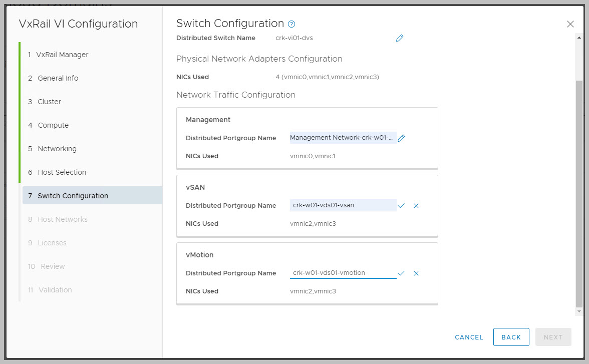Confirm the vMotion portgroup name checkmark
589x364 pixels.
click(401, 273)
